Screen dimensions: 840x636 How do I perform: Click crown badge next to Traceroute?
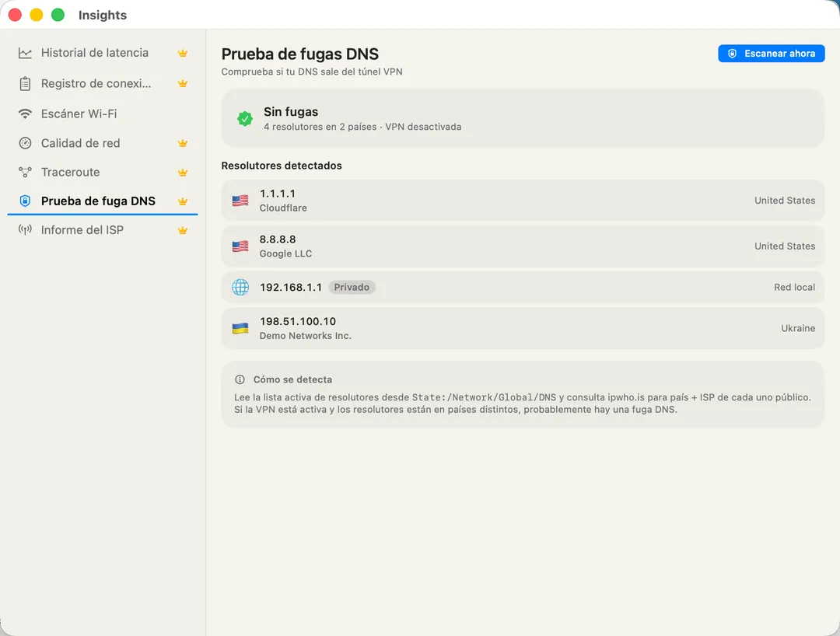(x=183, y=173)
